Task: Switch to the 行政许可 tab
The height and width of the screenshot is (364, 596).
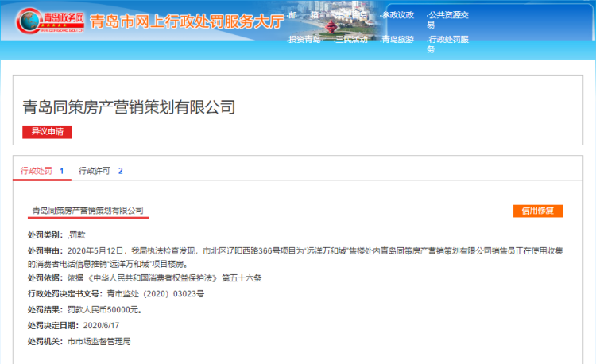Action: (x=100, y=171)
